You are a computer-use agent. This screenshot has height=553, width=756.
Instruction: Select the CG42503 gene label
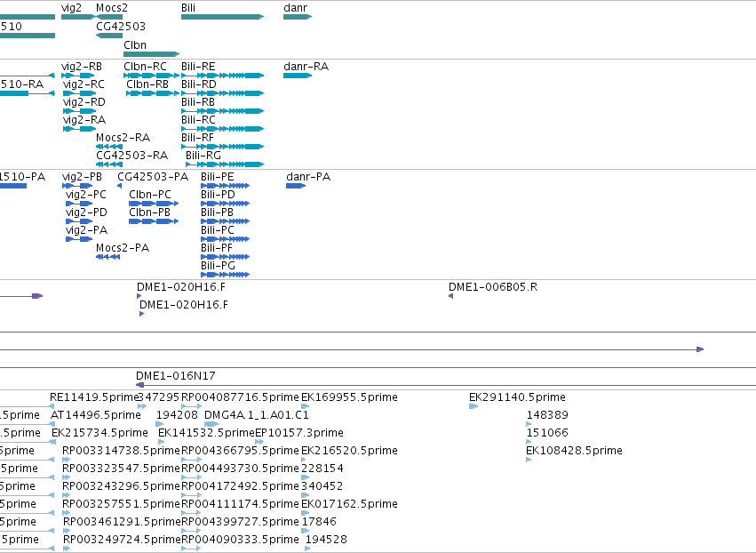(121, 26)
